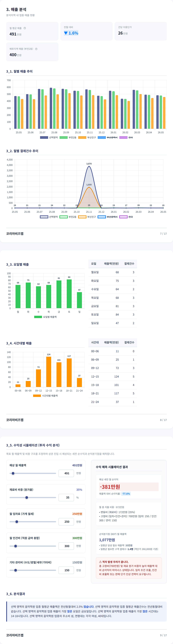The height and width of the screenshot is (644, 173).
Task: Adjust the 월 인건비 slider
Action: [33, 546]
